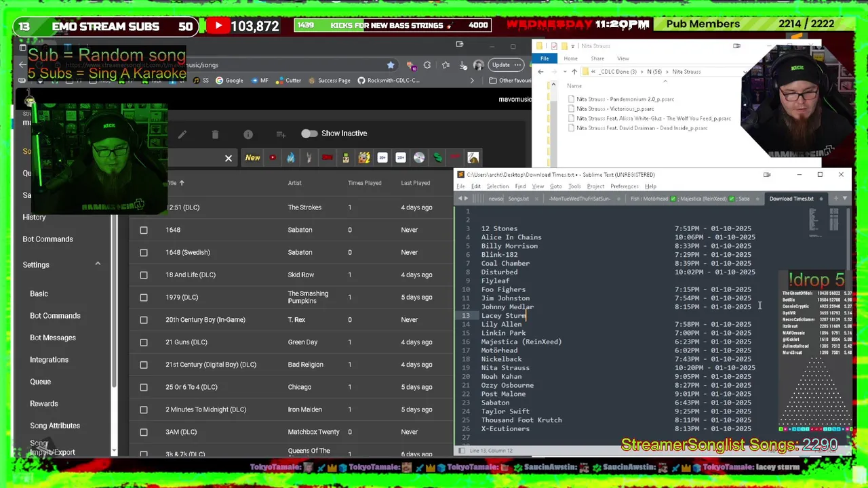The image size is (868, 488).
Task: Bookmark page with browser star icon
Action: 391,65
